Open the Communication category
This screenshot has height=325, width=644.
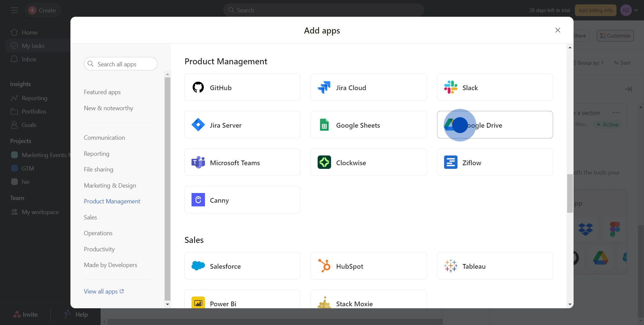(x=104, y=138)
